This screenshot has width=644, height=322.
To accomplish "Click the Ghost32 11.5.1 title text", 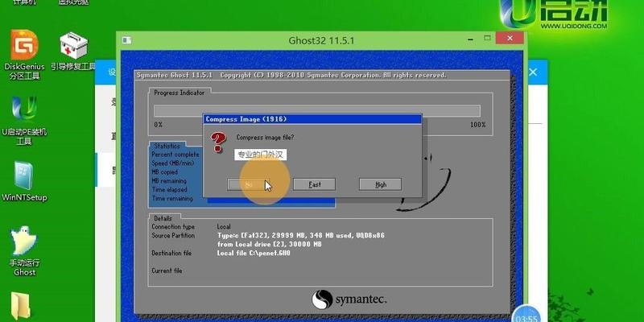I will (x=321, y=41).
